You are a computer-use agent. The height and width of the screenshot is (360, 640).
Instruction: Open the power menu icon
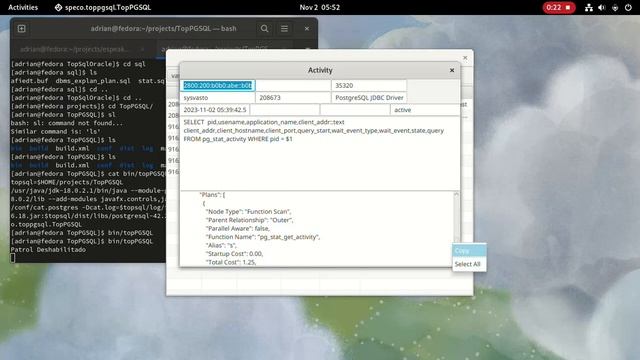[628, 7]
